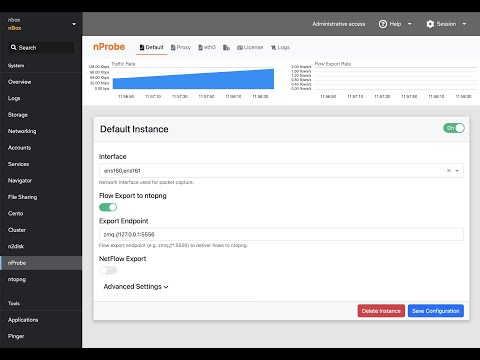The width and height of the screenshot is (480, 360).
Task: Open Logs in the sidebar
Action: [41, 98]
